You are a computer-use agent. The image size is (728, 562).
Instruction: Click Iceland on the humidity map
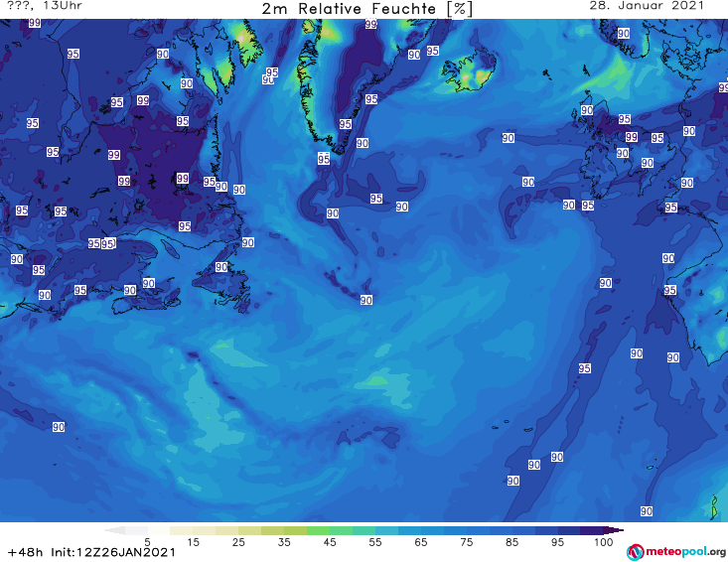tap(469, 71)
